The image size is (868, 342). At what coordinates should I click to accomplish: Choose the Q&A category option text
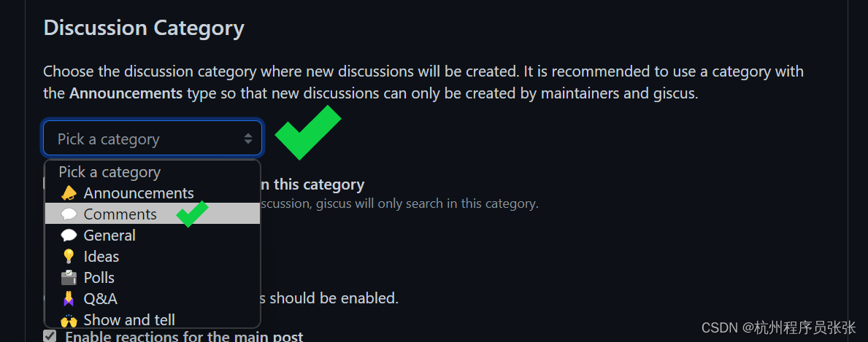(x=100, y=299)
